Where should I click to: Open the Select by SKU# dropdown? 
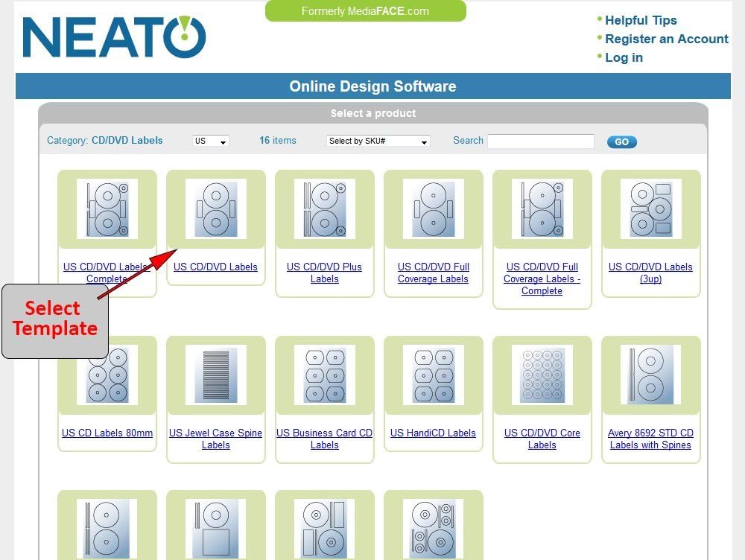[377, 141]
